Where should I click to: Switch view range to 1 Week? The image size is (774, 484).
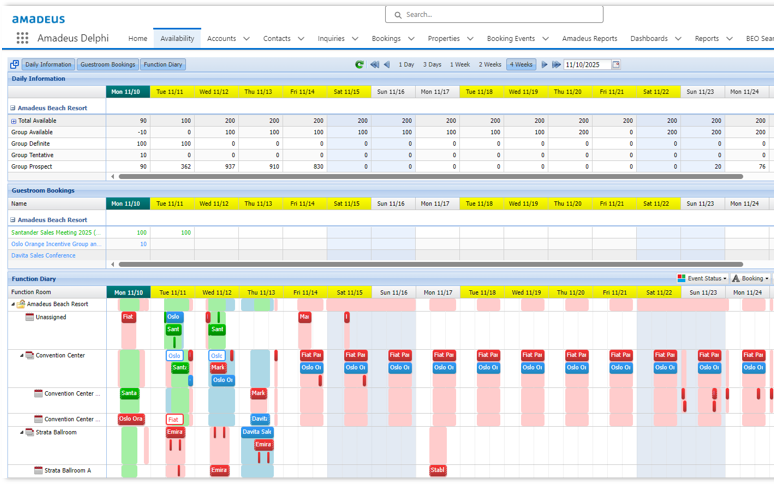click(x=460, y=64)
